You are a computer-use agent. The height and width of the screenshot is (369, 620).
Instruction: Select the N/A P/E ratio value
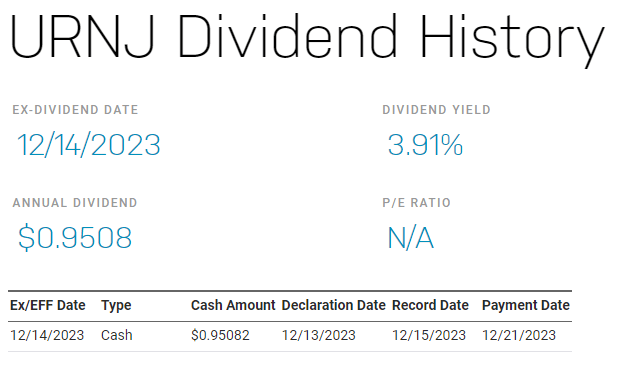[x=410, y=238]
